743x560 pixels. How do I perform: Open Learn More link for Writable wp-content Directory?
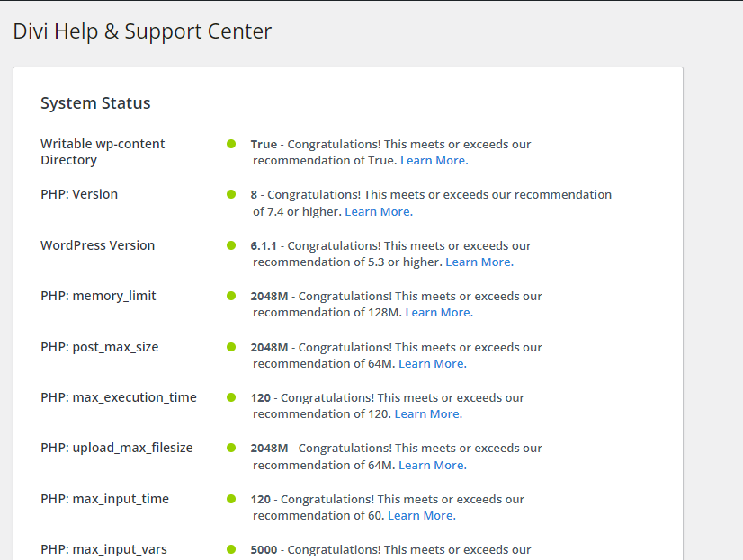434,161
